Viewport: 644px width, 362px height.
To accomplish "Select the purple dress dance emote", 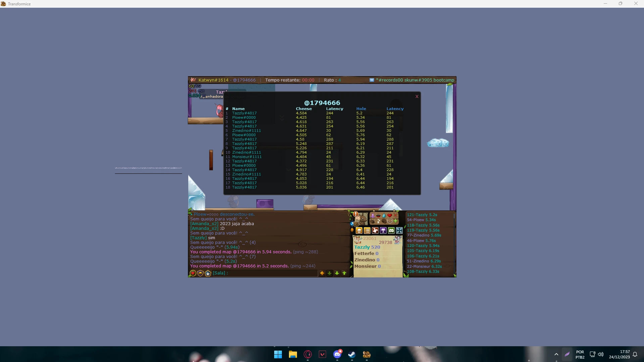I will (373, 215).
